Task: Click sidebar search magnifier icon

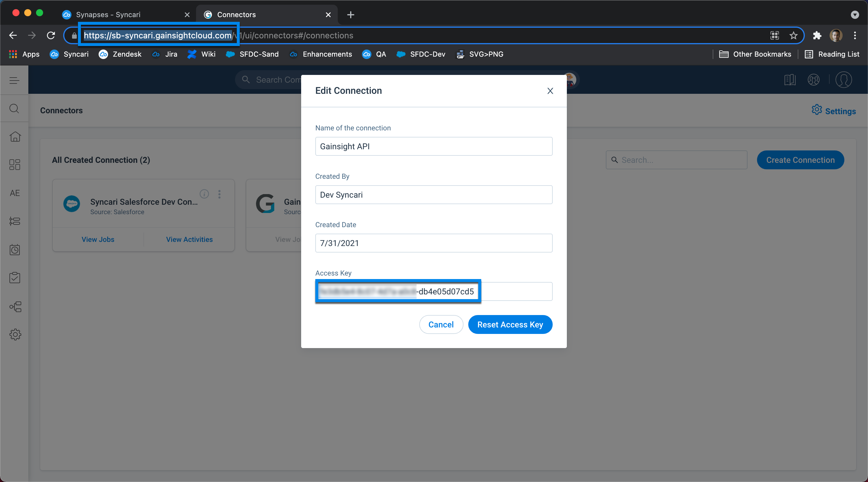Action: [14, 108]
